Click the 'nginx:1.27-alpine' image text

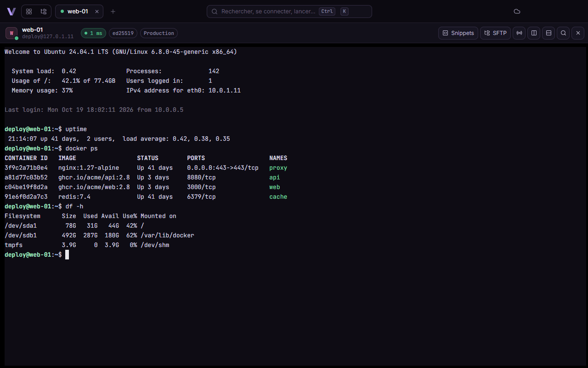click(89, 168)
